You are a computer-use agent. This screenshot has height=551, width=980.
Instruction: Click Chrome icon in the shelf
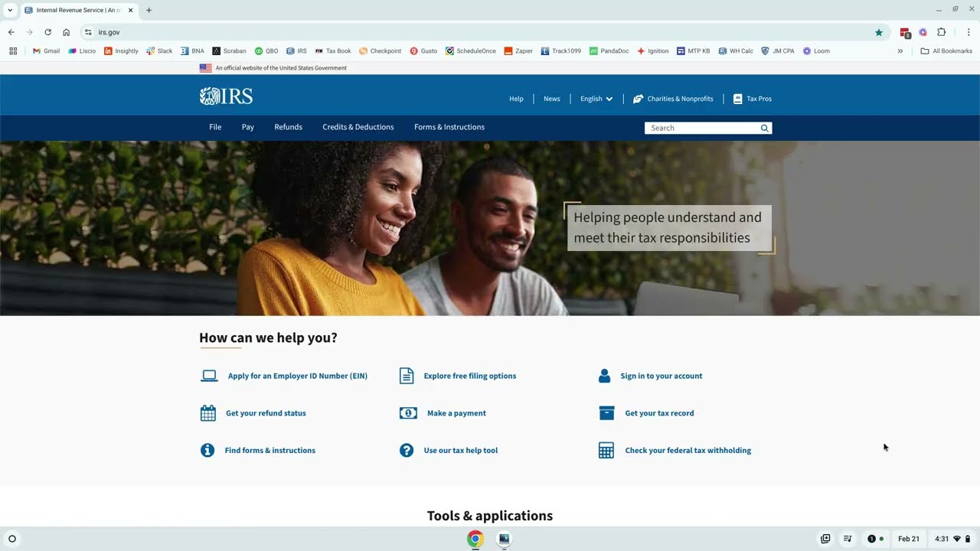(x=475, y=539)
